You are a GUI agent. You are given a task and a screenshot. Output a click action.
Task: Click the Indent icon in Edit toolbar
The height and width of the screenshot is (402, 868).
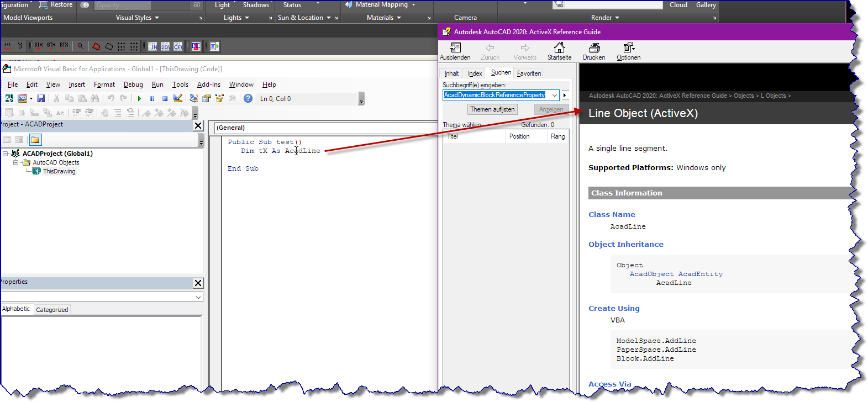click(76, 113)
